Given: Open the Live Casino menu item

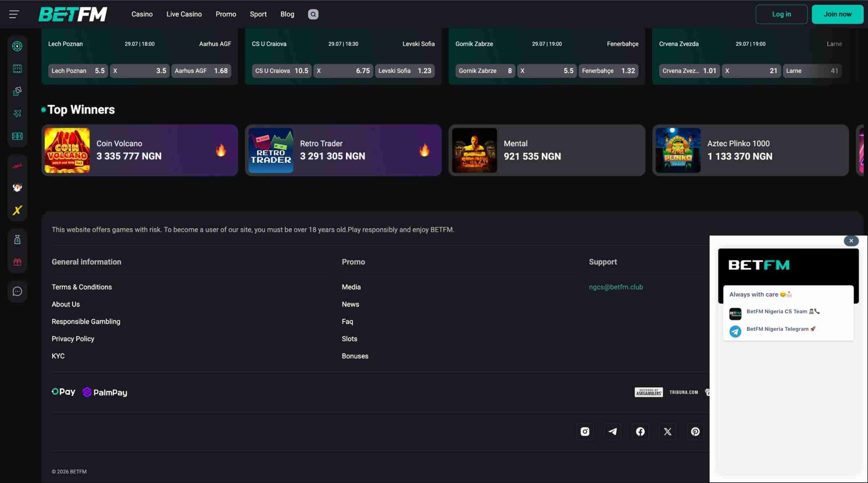Looking at the screenshot, I should pos(184,14).
